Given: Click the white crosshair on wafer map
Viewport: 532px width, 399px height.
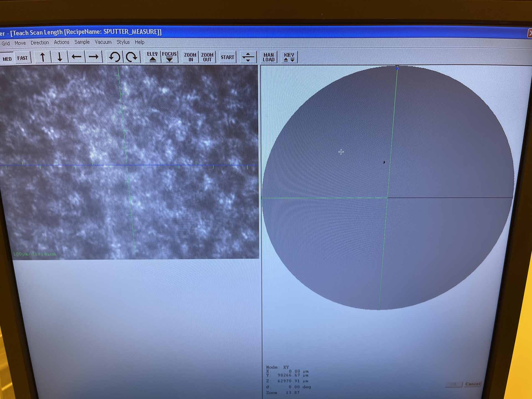Looking at the screenshot, I should (341, 152).
